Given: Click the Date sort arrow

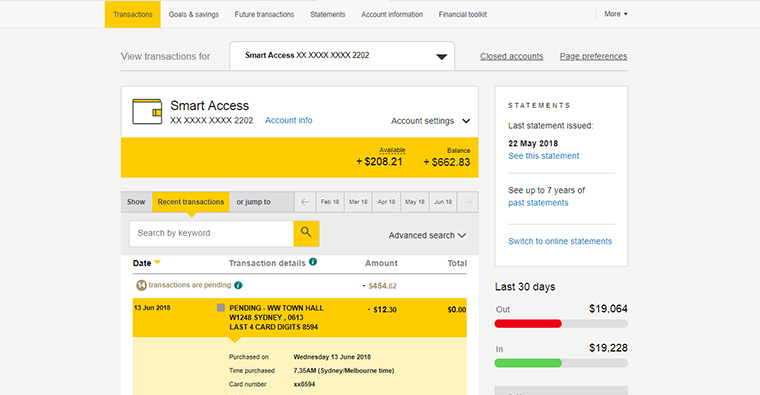Looking at the screenshot, I should tap(158, 262).
